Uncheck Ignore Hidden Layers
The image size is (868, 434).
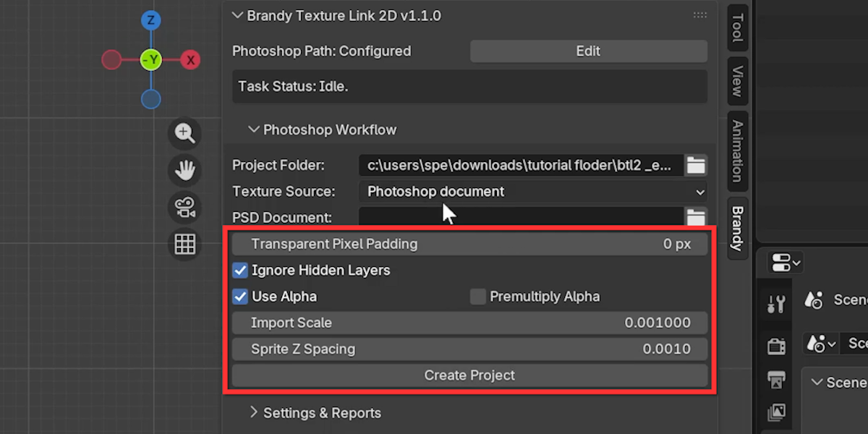tap(240, 271)
